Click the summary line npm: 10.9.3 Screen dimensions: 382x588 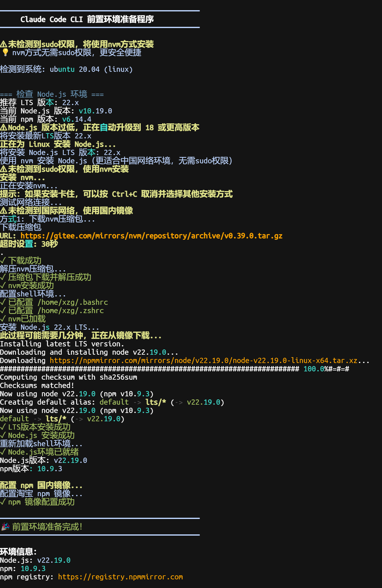pyautogui.click(x=23, y=569)
